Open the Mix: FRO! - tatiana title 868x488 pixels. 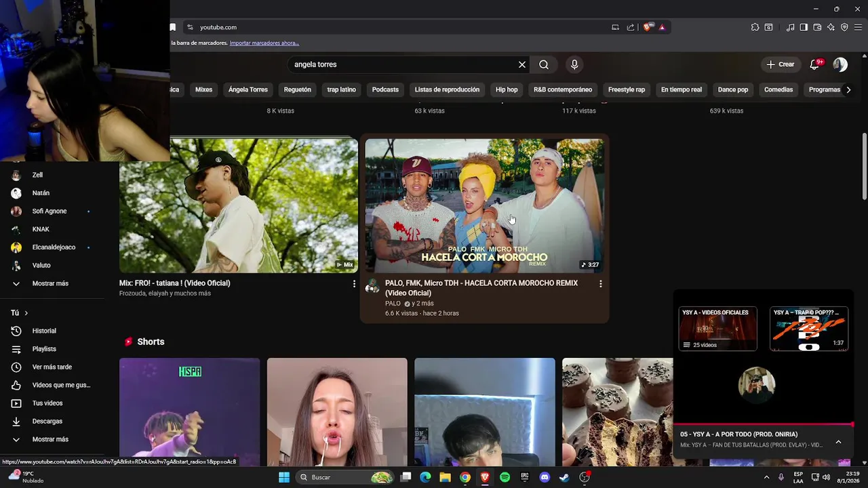(175, 283)
